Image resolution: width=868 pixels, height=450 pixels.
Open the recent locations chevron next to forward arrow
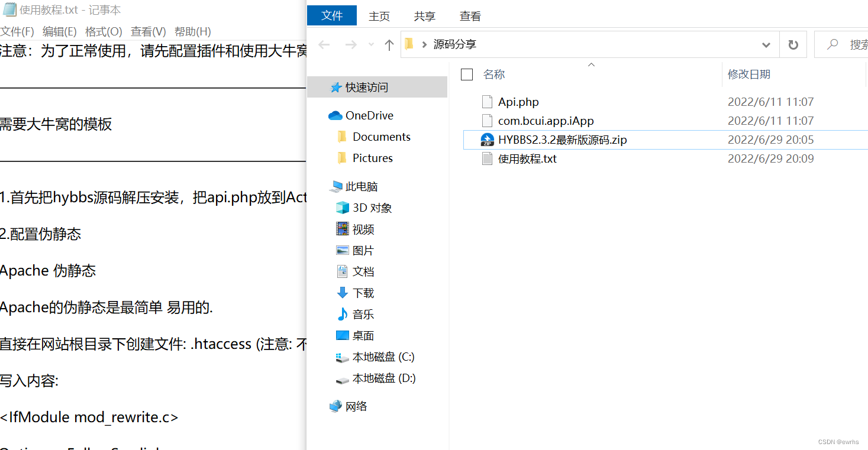370,44
